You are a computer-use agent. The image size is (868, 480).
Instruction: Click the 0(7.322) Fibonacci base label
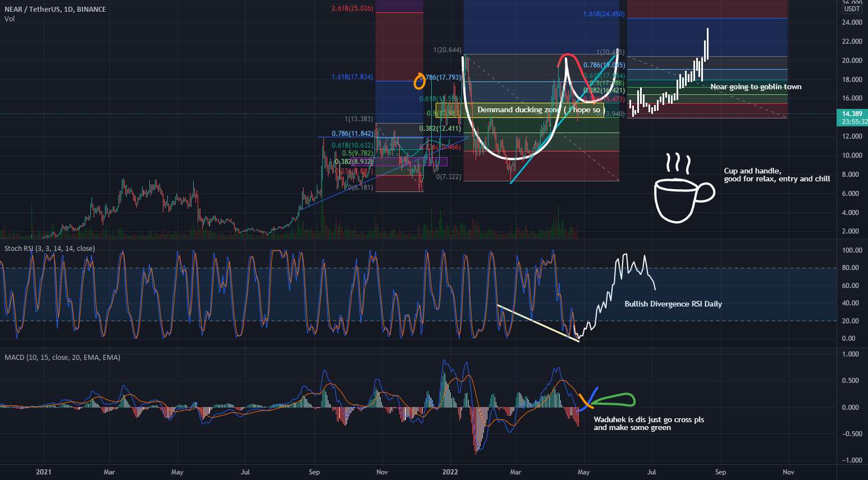click(449, 177)
